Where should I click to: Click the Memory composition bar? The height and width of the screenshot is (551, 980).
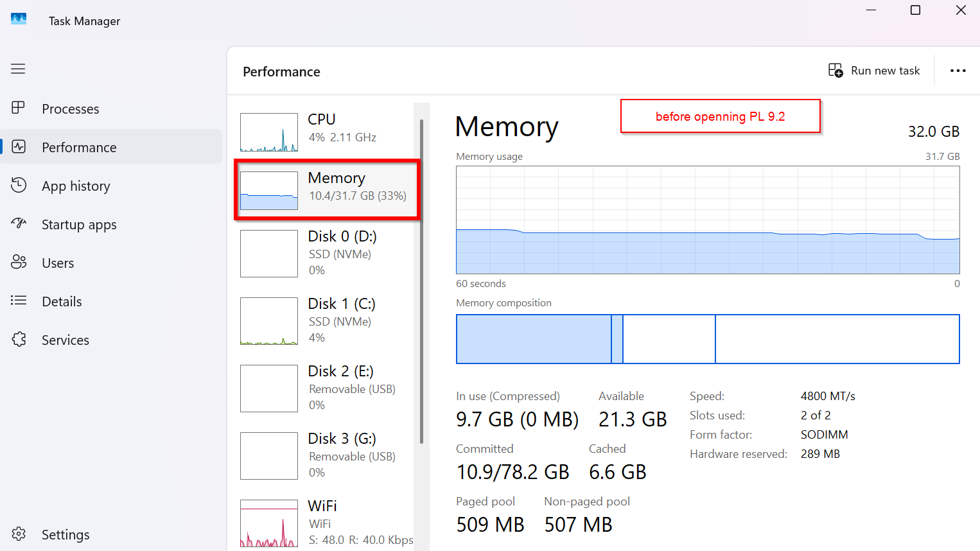(x=707, y=339)
